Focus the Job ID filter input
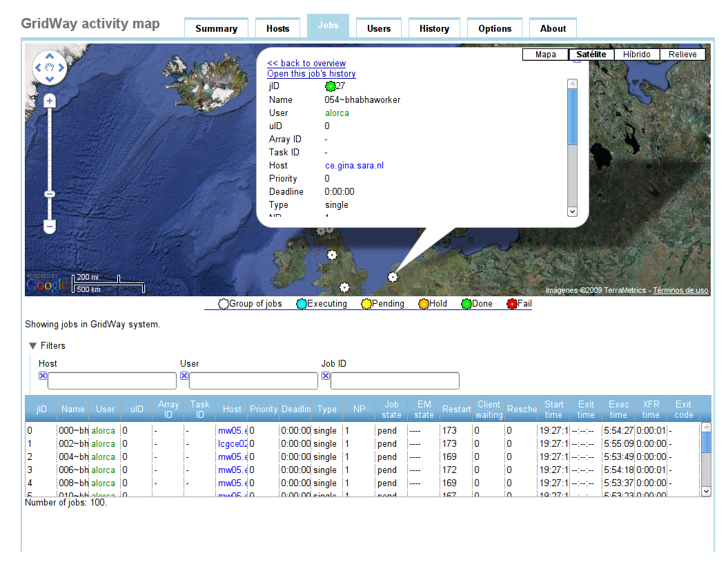This screenshot has width=728, height=567. click(x=395, y=381)
